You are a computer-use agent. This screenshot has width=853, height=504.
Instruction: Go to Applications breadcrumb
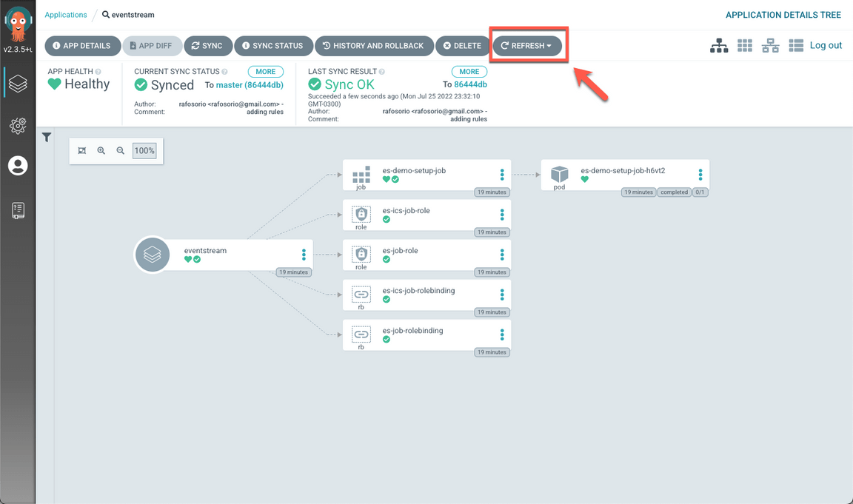pos(65,15)
